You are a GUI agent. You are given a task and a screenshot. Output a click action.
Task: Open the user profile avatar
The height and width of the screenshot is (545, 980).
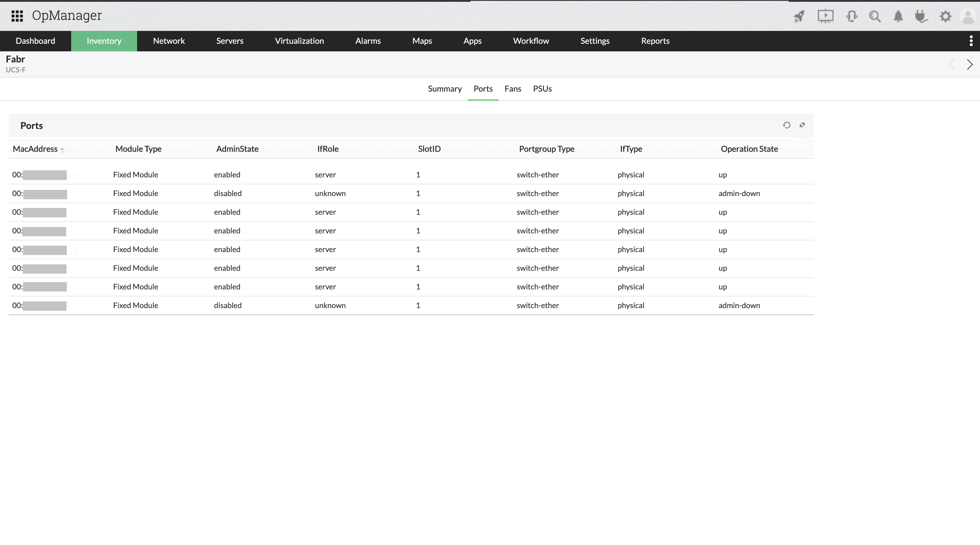tap(968, 16)
